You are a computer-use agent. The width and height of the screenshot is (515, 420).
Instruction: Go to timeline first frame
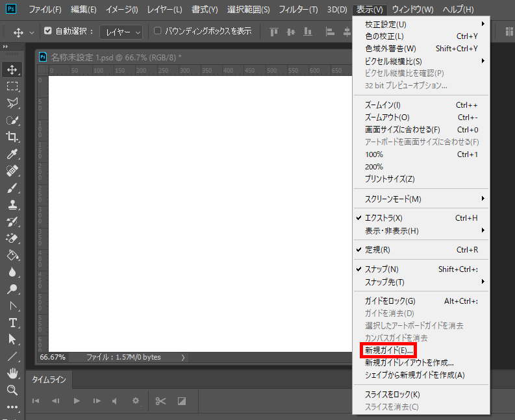pos(36,401)
